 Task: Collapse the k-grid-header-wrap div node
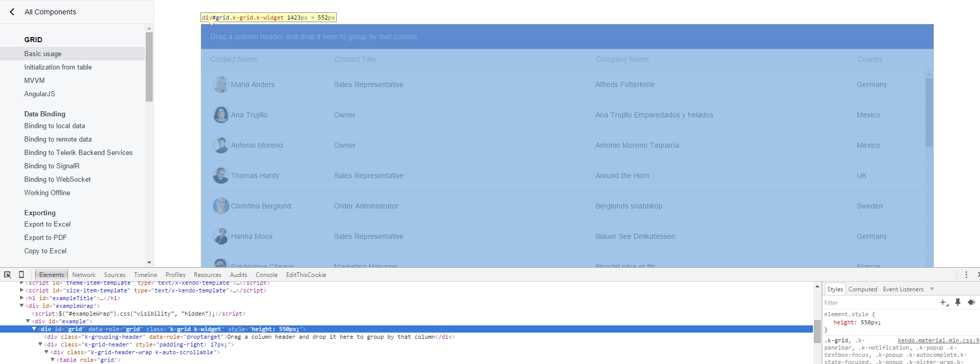46,352
